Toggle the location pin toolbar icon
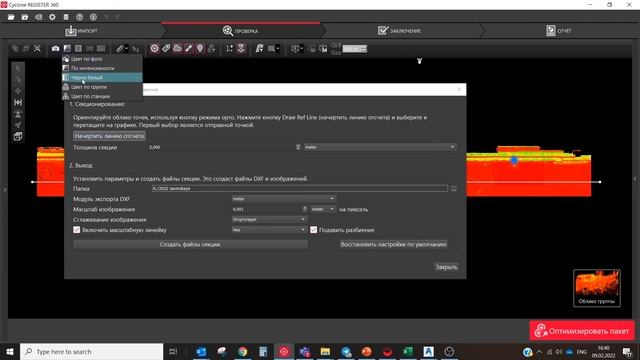This screenshot has width=640, height=360. click(200, 49)
